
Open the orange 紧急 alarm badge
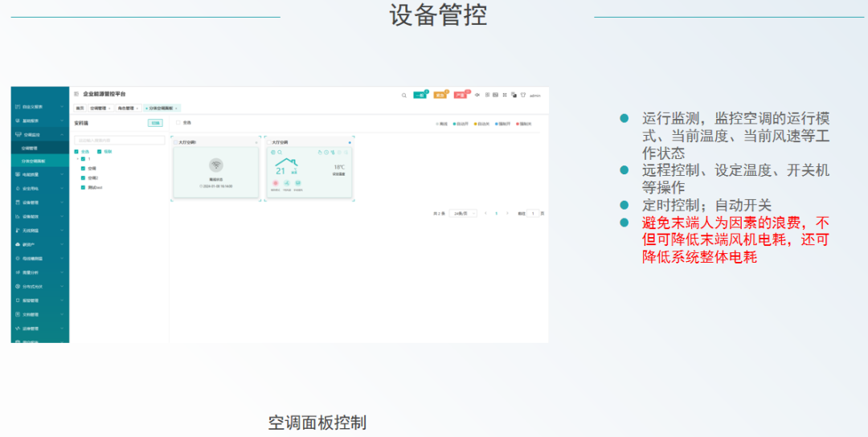440,95
